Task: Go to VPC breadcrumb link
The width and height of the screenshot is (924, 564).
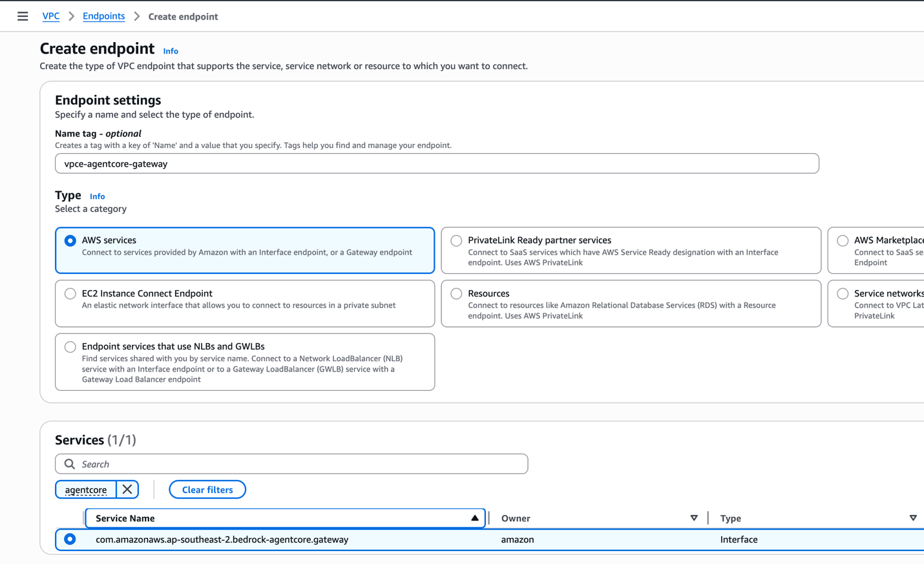Action: pyautogui.click(x=50, y=16)
